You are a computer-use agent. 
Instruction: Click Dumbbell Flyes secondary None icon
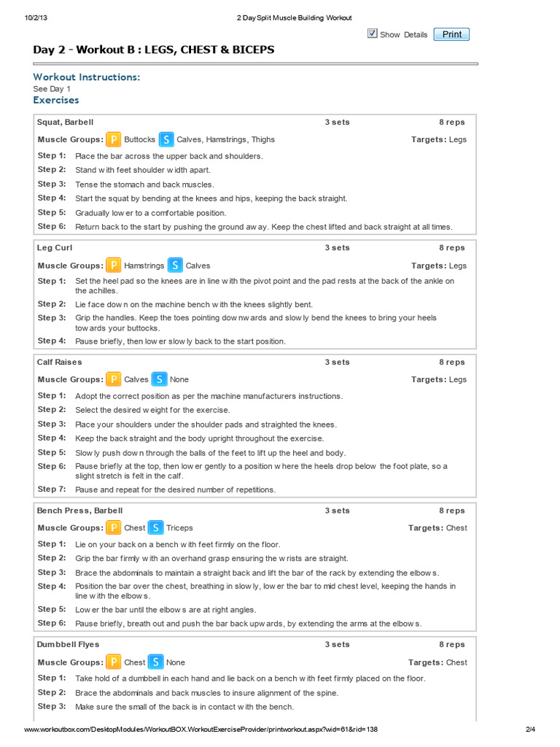(156, 662)
